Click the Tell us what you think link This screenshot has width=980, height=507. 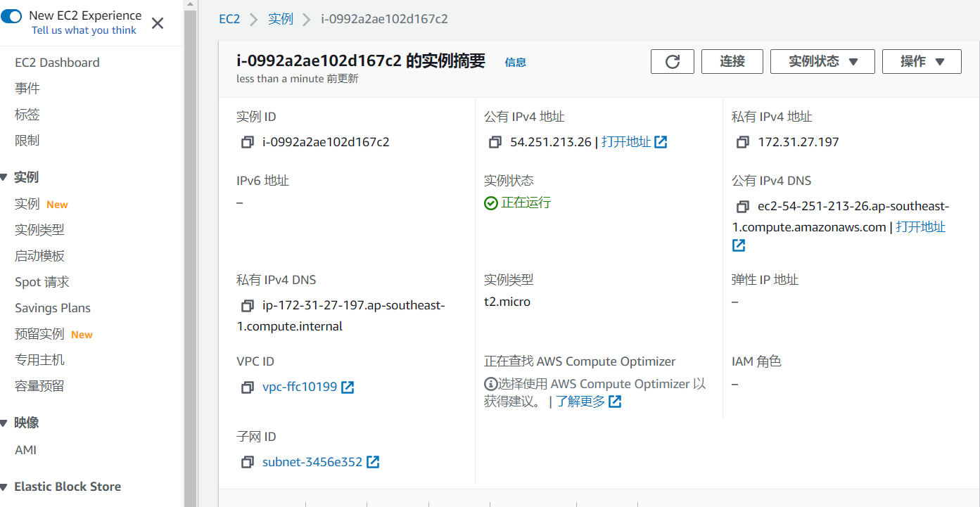click(84, 30)
